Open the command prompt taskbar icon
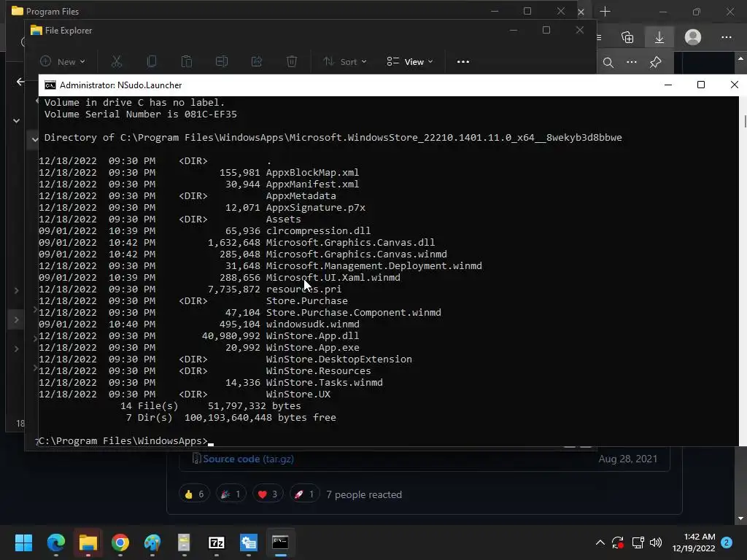Screen dimensions: 747x560 click(280, 542)
